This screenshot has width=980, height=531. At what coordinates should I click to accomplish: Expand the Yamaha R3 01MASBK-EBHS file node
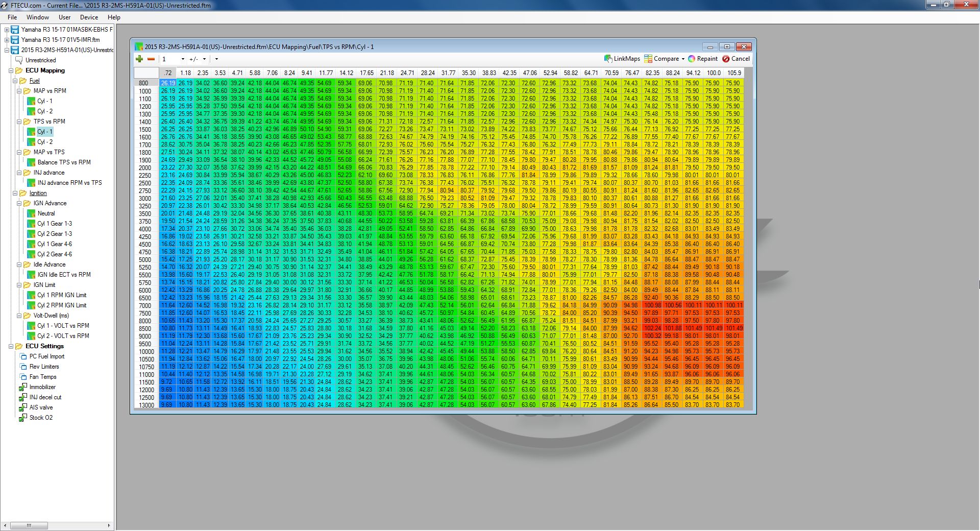pos(7,30)
